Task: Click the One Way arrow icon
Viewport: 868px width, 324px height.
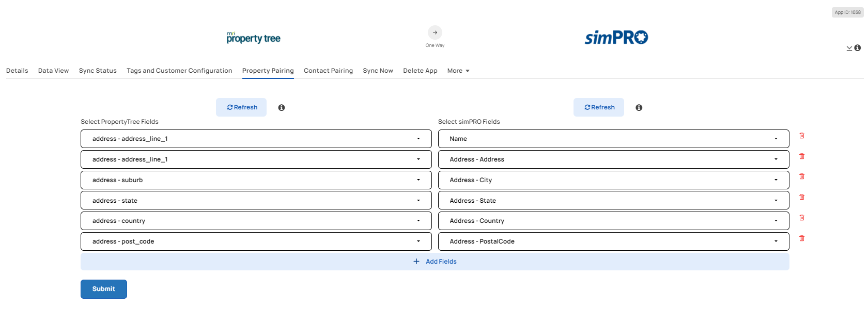Action: [435, 33]
